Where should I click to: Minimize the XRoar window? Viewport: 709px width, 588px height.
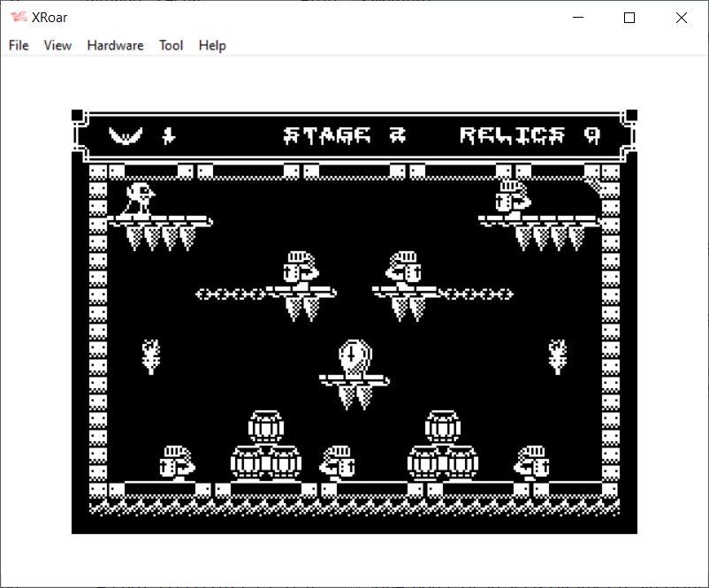(x=578, y=18)
